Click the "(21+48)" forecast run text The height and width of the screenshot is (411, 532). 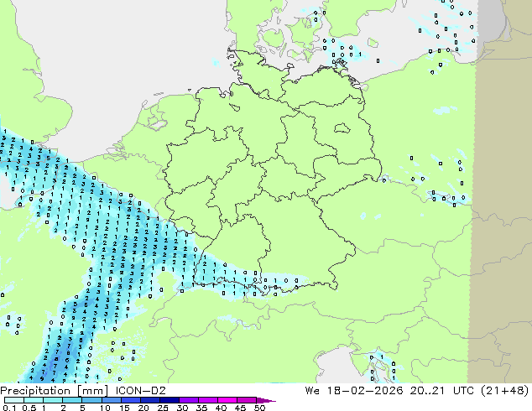click(x=505, y=391)
